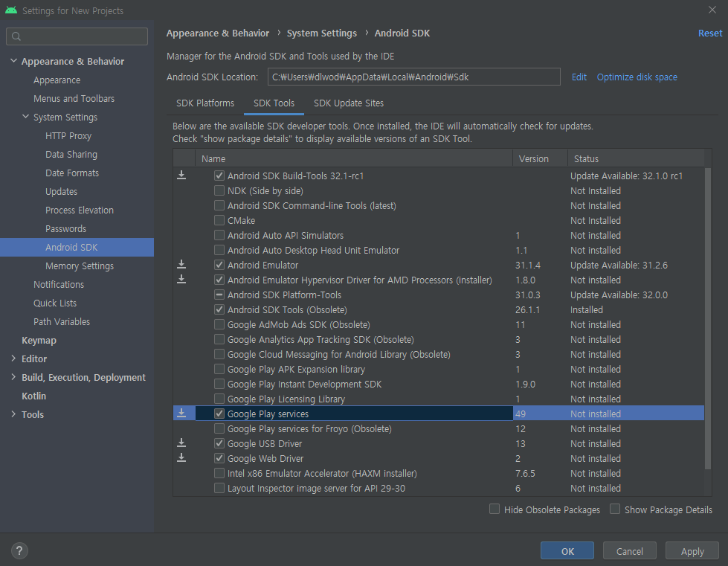
Task: Click the Reset link
Action: [710, 33]
